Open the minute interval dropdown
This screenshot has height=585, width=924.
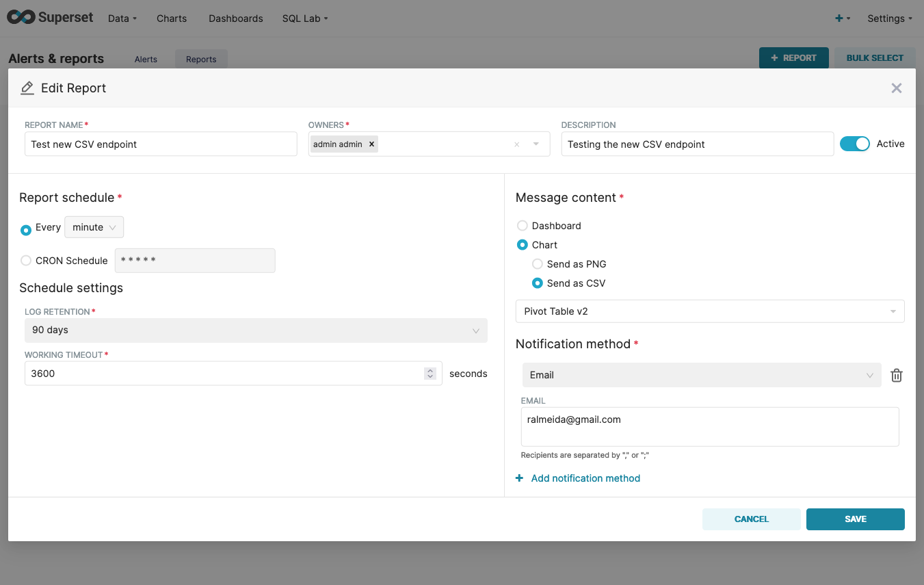(x=94, y=227)
